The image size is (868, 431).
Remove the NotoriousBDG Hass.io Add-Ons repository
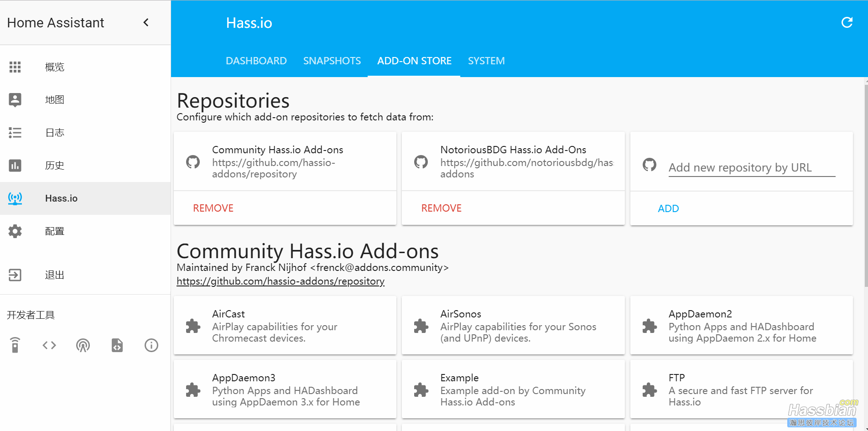point(441,208)
